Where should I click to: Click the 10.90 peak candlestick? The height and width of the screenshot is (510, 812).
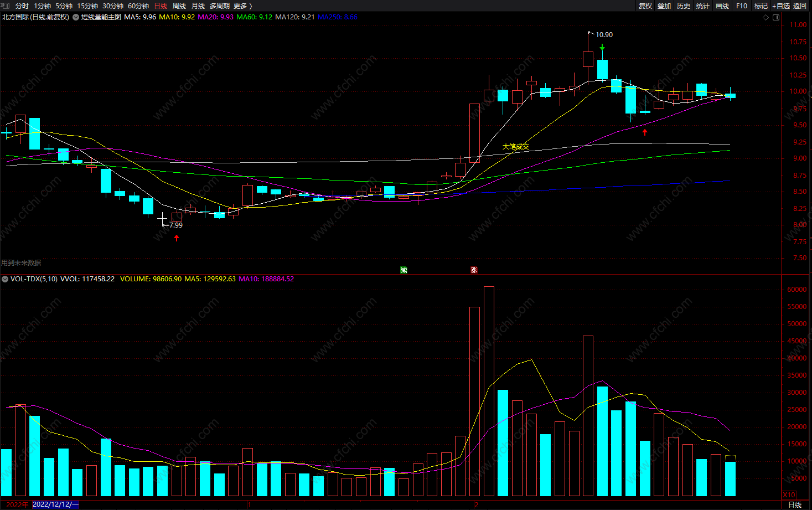588,59
